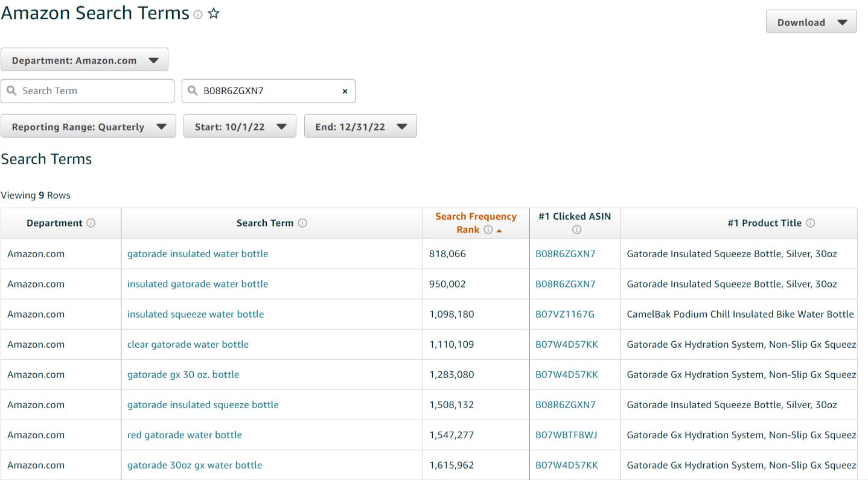The width and height of the screenshot is (868, 480).
Task: Click the magnifier icon in the ASIN search field
Action: [x=193, y=91]
